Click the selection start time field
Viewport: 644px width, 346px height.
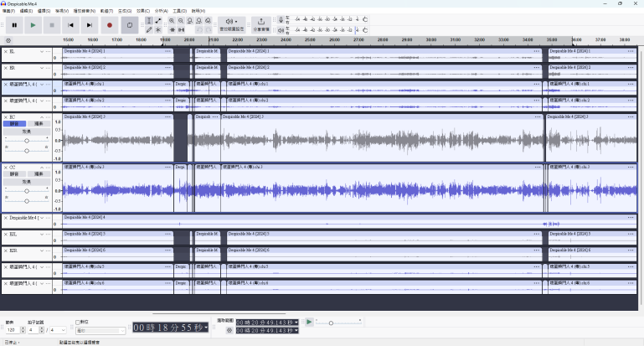267,323
